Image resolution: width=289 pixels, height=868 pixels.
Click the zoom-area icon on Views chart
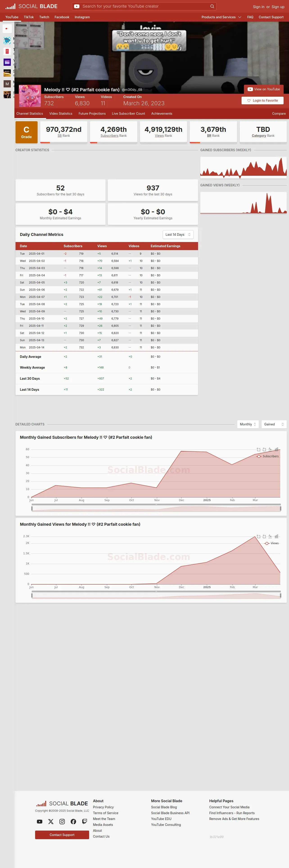click(x=258, y=536)
